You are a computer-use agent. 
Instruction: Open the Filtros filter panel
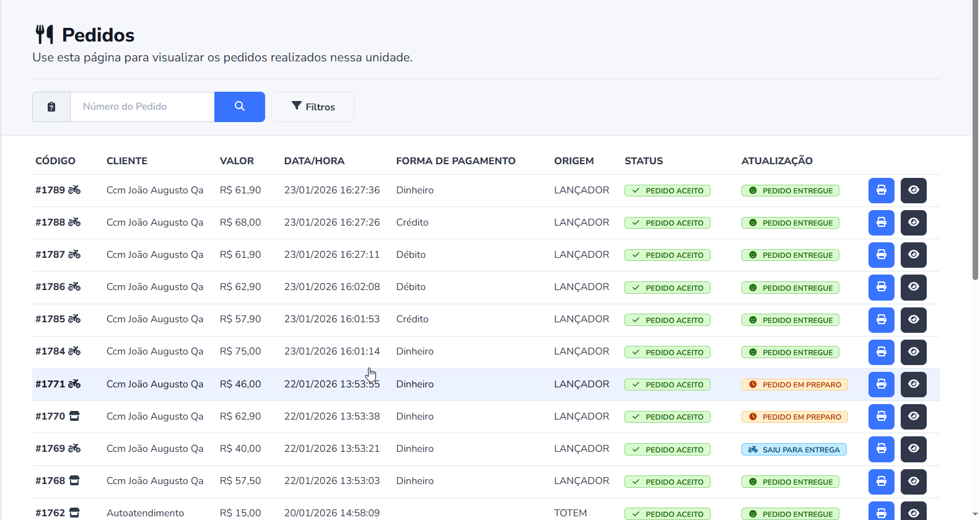click(313, 107)
